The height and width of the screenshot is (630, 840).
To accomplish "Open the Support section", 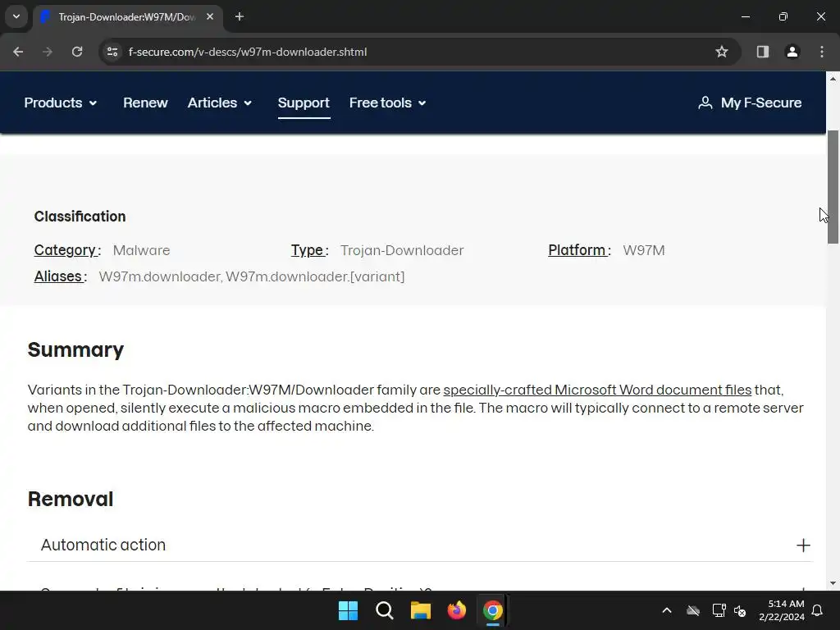I will coord(304,103).
